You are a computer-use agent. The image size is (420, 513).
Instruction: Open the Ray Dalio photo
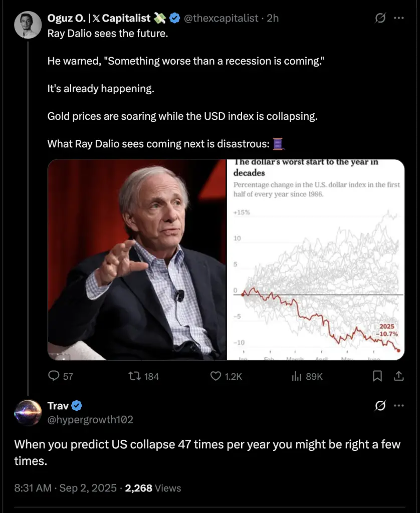(137, 260)
